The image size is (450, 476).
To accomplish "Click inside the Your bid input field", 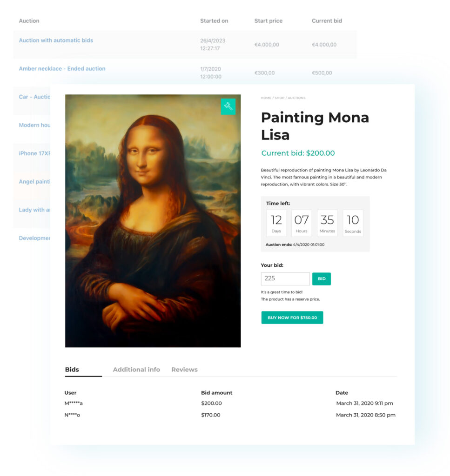I will click(285, 278).
